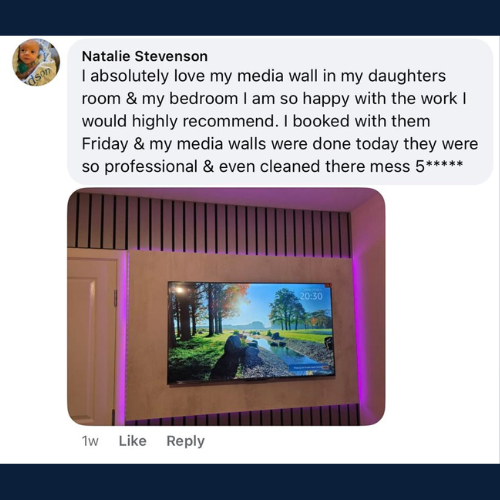500x500 pixels.
Task: Click the white door in the photo
Action: [x=92, y=337]
